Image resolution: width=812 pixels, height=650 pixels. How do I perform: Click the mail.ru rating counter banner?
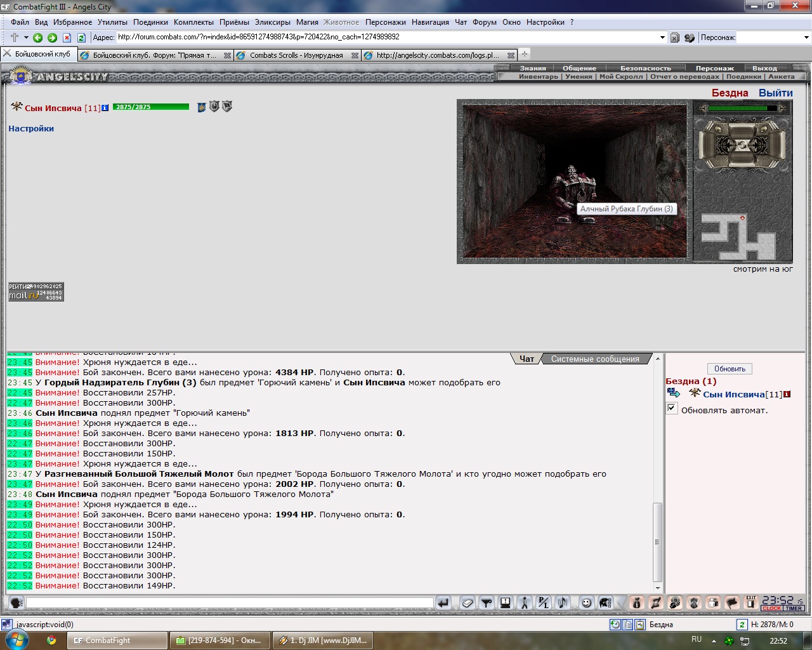click(36, 291)
